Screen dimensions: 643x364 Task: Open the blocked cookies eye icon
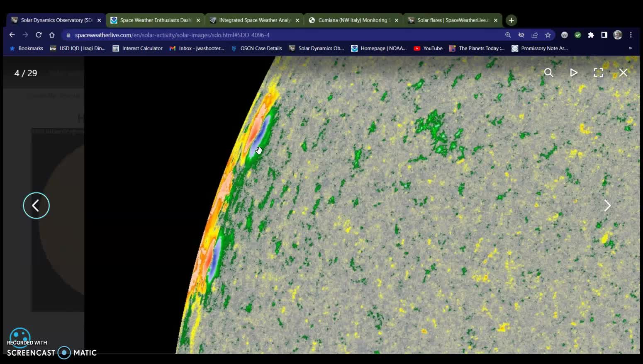521,35
